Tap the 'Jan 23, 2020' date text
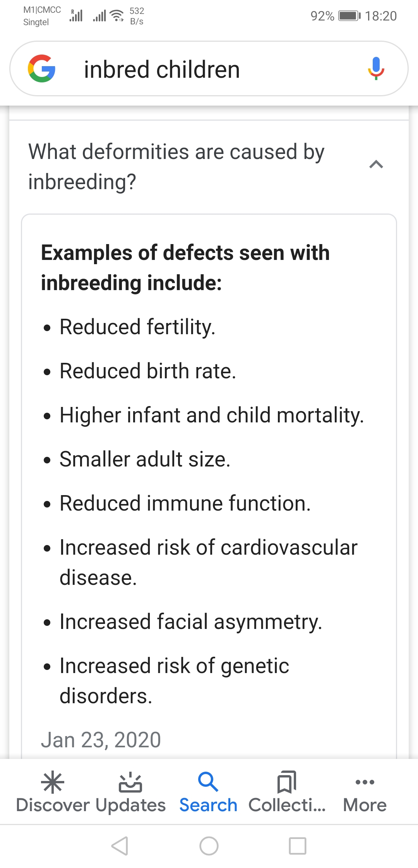This screenshot has height=868, width=418. (x=101, y=740)
